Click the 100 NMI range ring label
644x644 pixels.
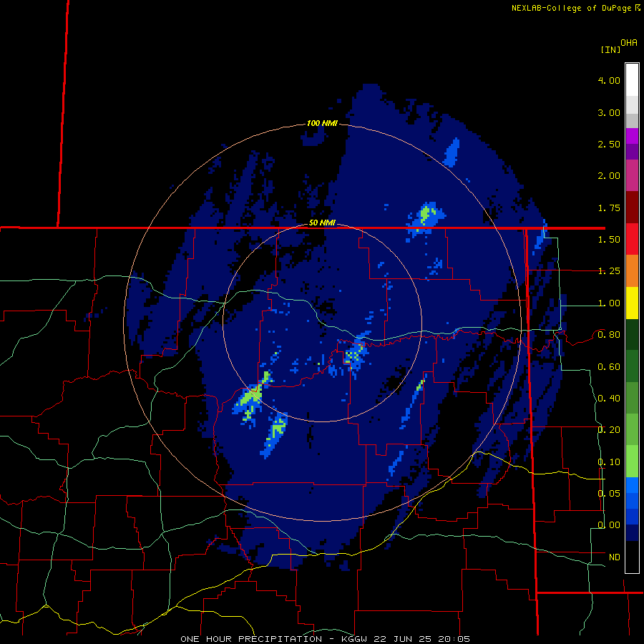tap(322, 123)
